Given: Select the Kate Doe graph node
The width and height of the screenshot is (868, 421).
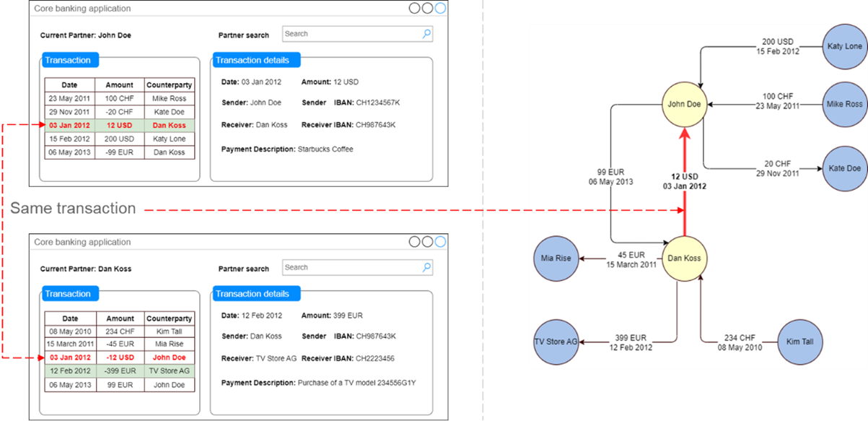Looking at the screenshot, I should 844,168.
